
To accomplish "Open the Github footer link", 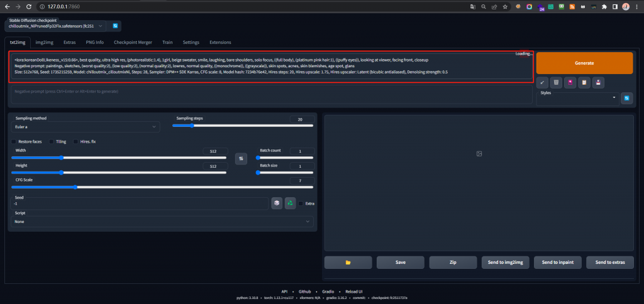I will click(305, 291).
